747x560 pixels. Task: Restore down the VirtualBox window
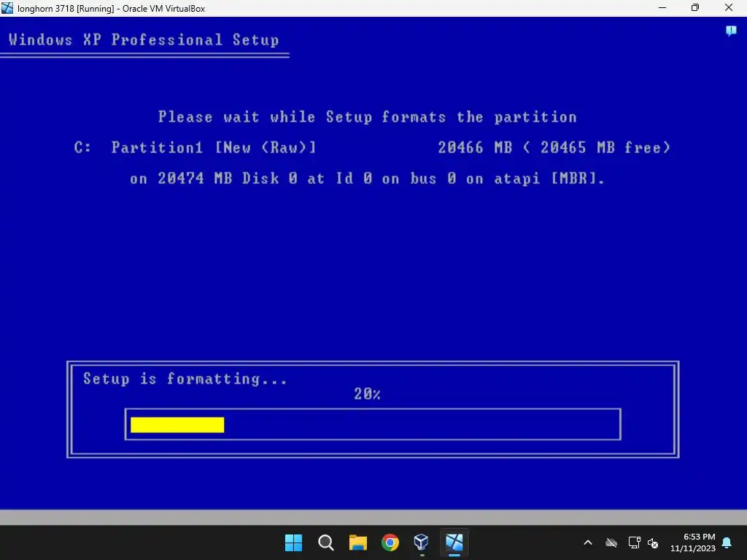point(695,8)
